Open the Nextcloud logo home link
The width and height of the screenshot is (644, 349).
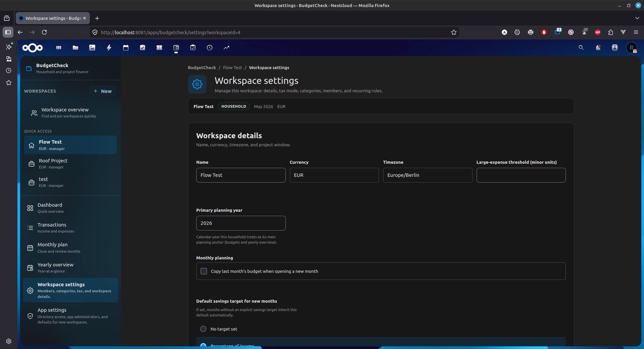(33, 48)
